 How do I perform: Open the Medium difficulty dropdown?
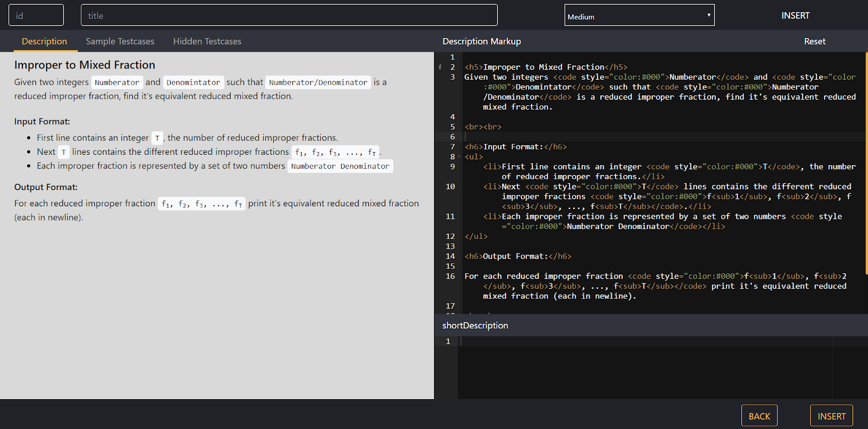(x=639, y=16)
